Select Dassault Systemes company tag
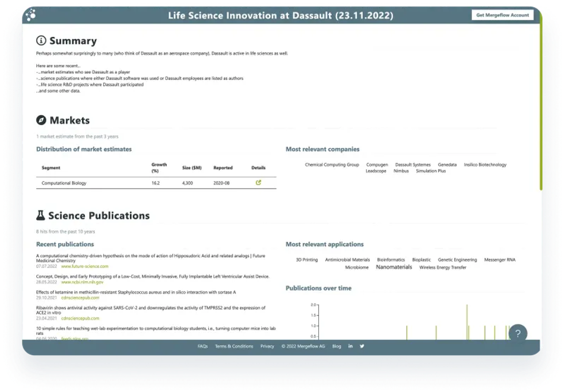564x392 pixels. [x=413, y=164]
